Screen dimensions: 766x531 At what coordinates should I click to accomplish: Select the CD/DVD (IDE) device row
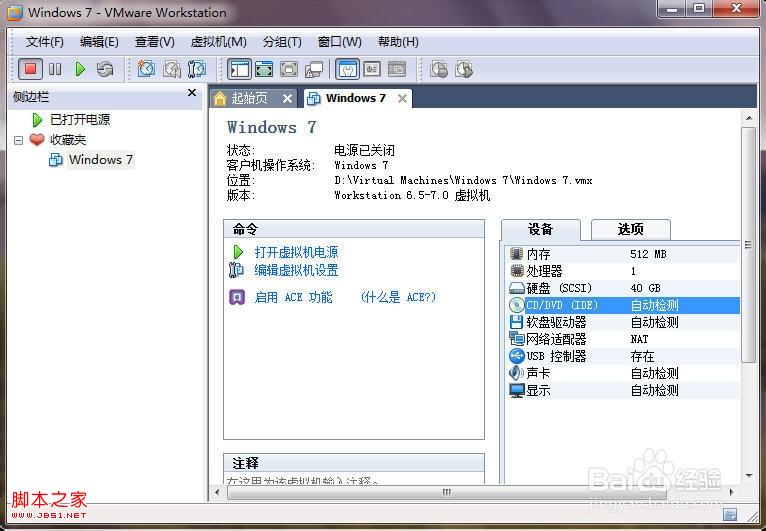click(623, 305)
